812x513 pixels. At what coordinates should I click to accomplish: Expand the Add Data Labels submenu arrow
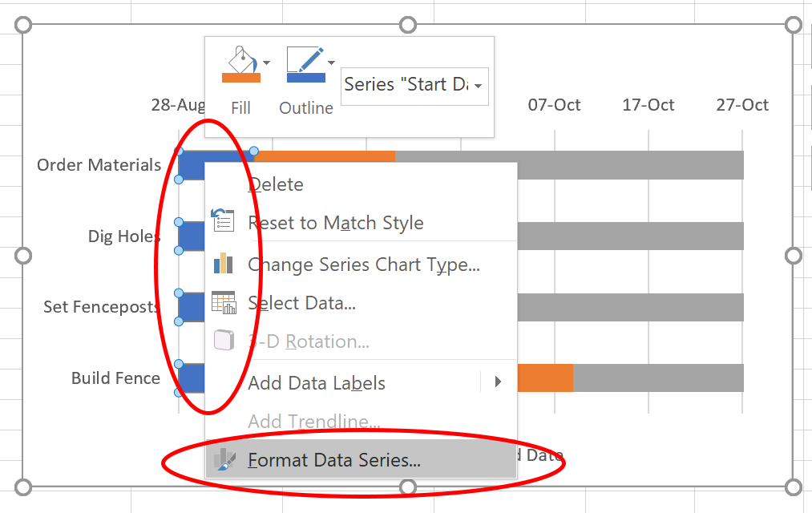pos(498,382)
